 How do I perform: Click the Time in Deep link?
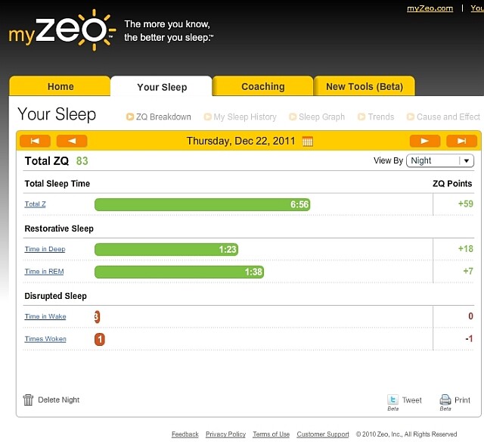pos(45,249)
